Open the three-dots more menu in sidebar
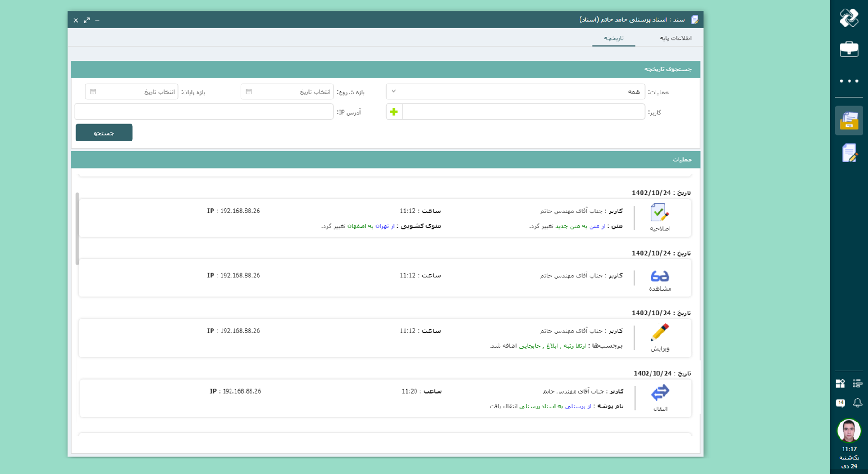Screen dimensions: 868x474 click(849, 81)
